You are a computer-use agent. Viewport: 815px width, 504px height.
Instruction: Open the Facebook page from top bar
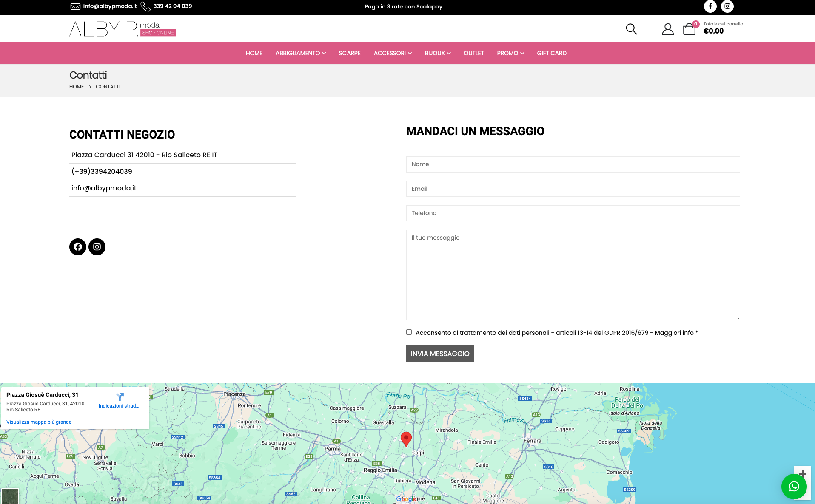[710, 6]
